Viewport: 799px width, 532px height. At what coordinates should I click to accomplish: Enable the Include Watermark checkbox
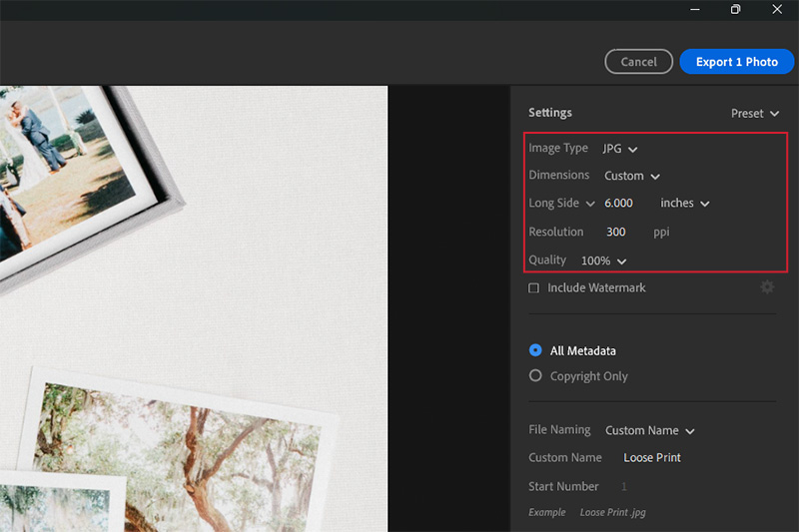point(534,288)
